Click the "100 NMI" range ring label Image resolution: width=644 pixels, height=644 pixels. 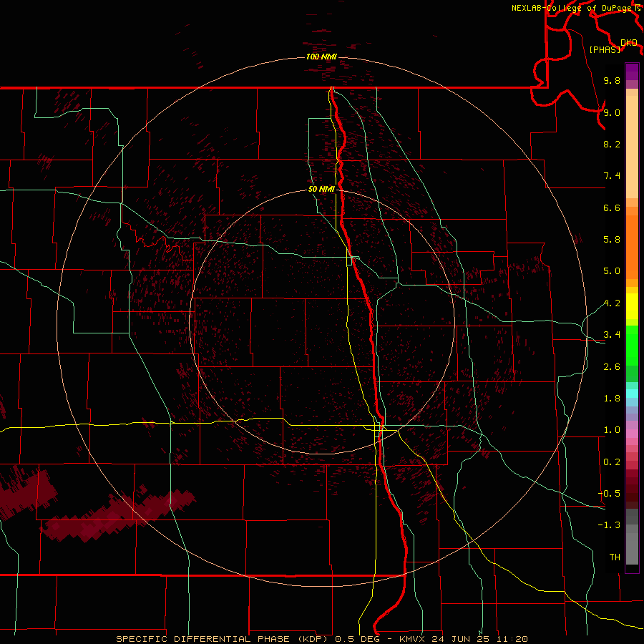point(321,57)
